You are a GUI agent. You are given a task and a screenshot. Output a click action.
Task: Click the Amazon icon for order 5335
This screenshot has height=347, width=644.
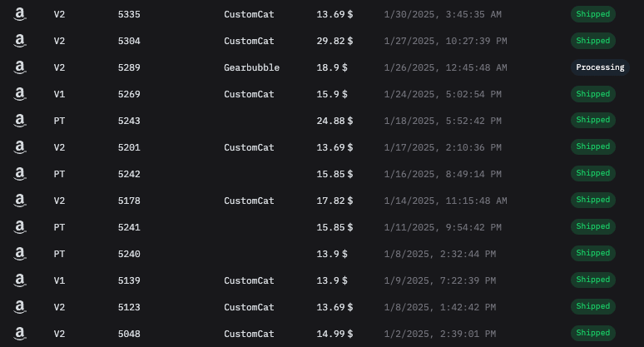[18, 14]
